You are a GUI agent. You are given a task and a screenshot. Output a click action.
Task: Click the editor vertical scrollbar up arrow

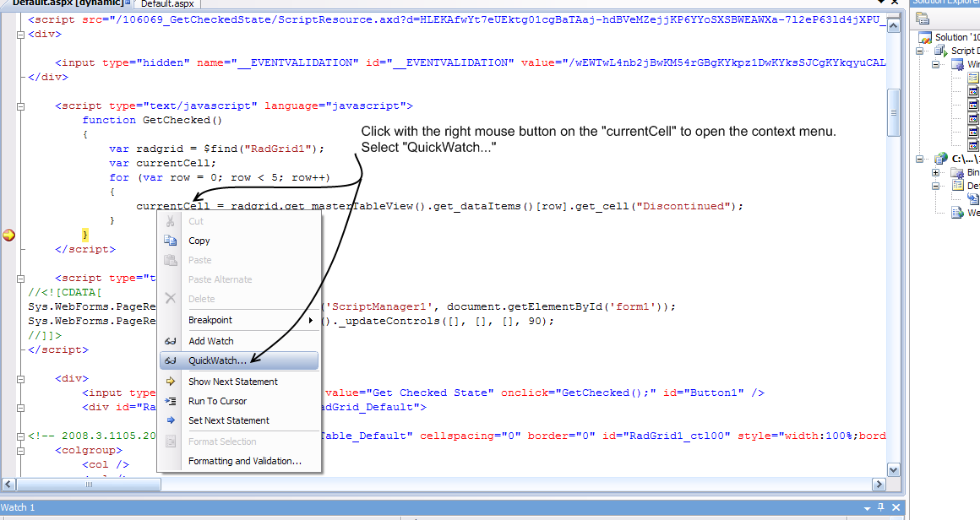point(894,25)
